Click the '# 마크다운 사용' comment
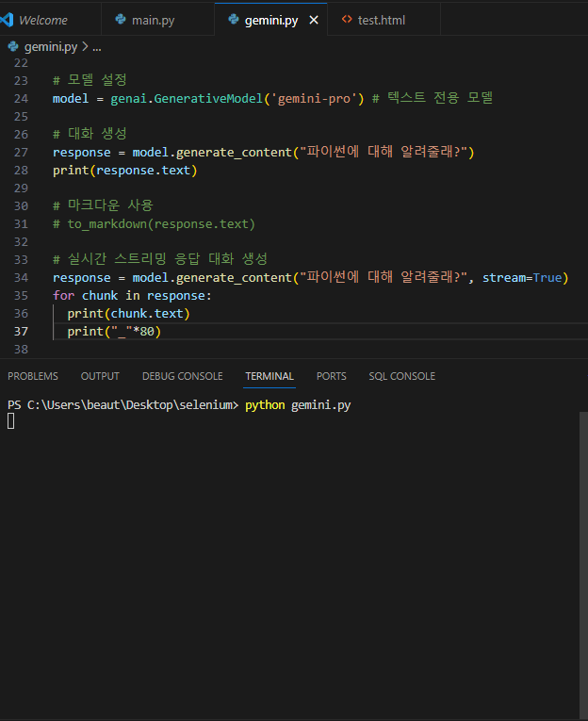Viewport: 588px width, 721px height. 103,205
